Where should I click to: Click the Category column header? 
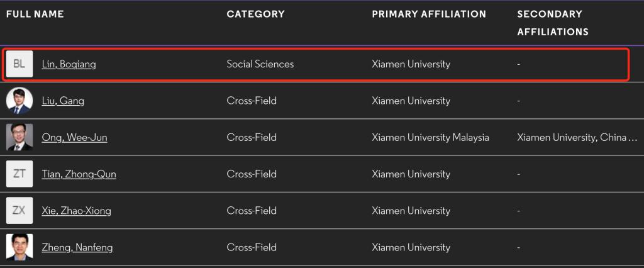point(255,14)
